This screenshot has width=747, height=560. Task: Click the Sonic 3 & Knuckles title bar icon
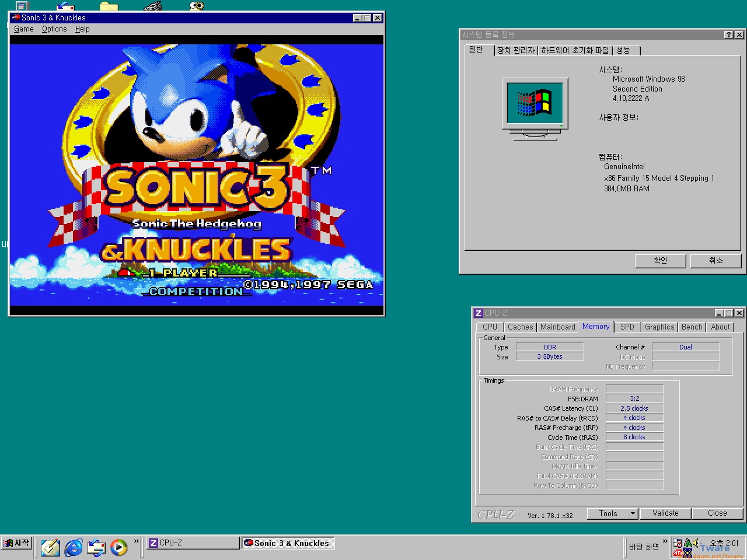pyautogui.click(x=16, y=17)
